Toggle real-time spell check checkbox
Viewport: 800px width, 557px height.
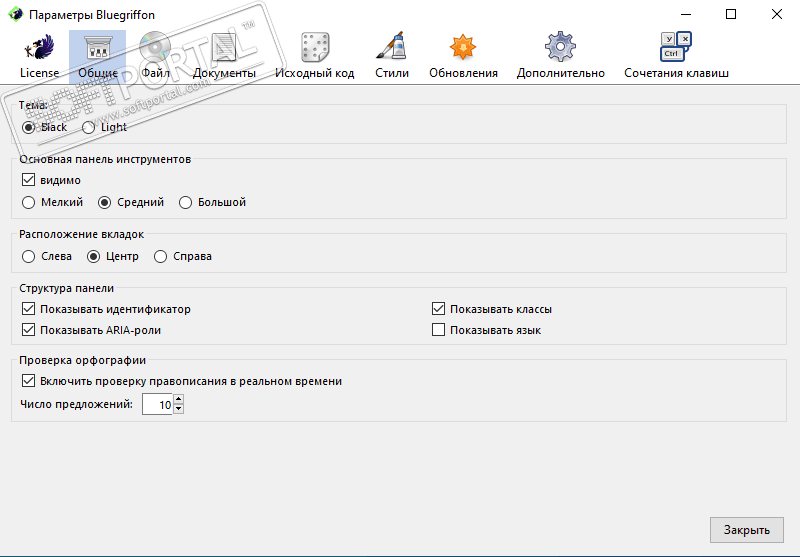tap(29, 381)
